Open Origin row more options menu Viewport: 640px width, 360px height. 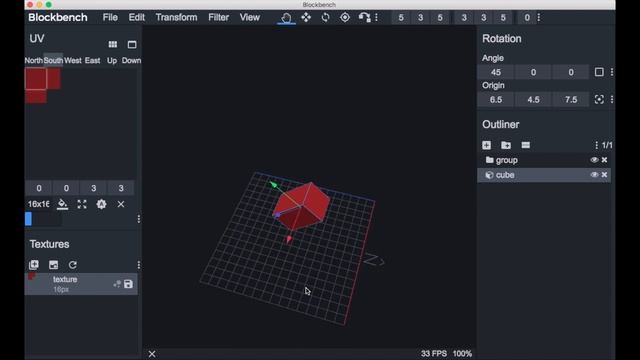coord(612,100)
